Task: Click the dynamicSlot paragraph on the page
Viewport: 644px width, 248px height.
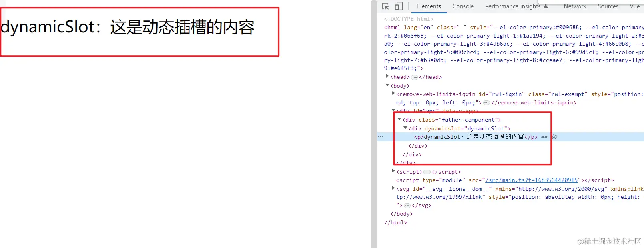Action: coord(127,27)
